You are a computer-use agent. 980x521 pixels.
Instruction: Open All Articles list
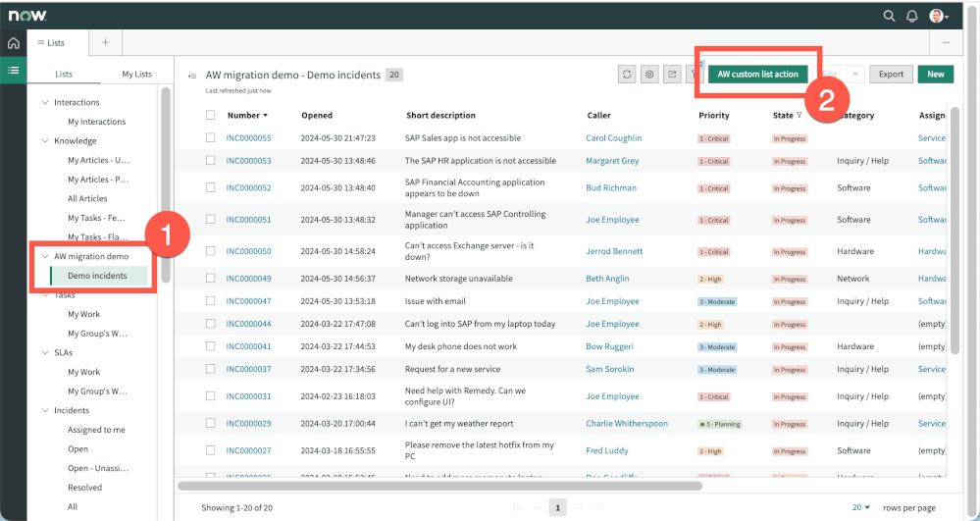coord(87,198)
